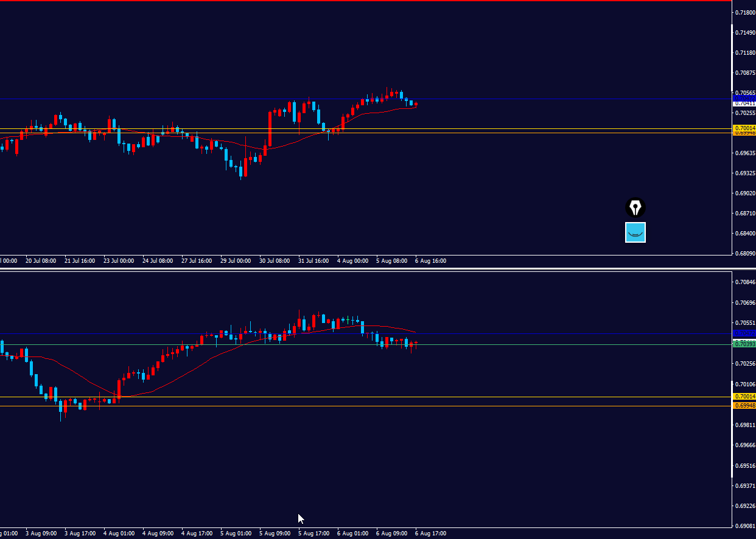Click the 6 Aug 09:00 time label
Image resolution: width=756 pixels, height=539 pixels.
pyautogui.click(x=391, y=534)
